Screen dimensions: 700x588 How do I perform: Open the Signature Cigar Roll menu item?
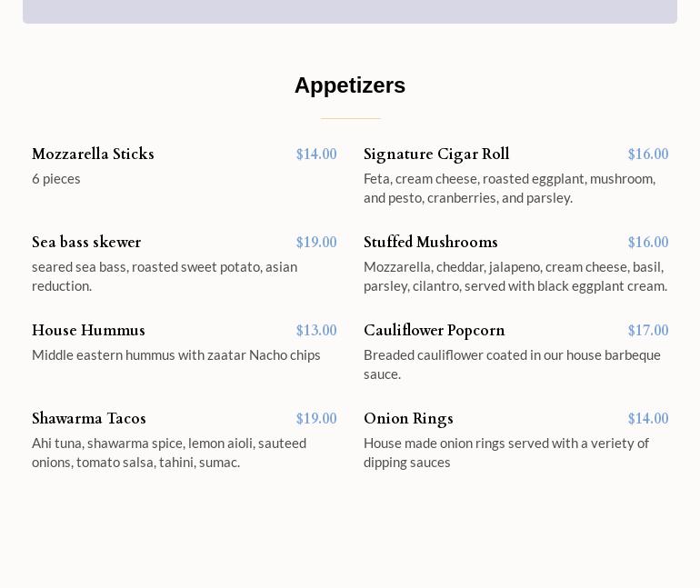[436, 154]
